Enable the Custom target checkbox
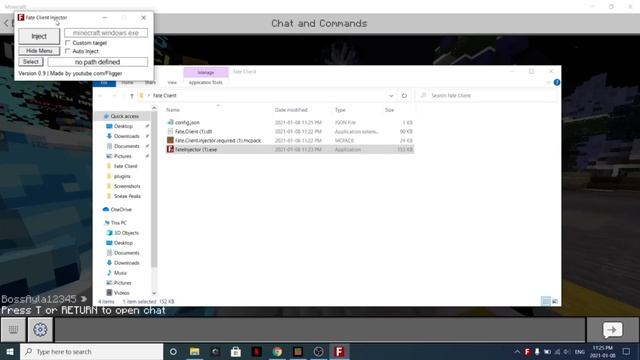Screen dimensions: 640x360 [68, 42]
